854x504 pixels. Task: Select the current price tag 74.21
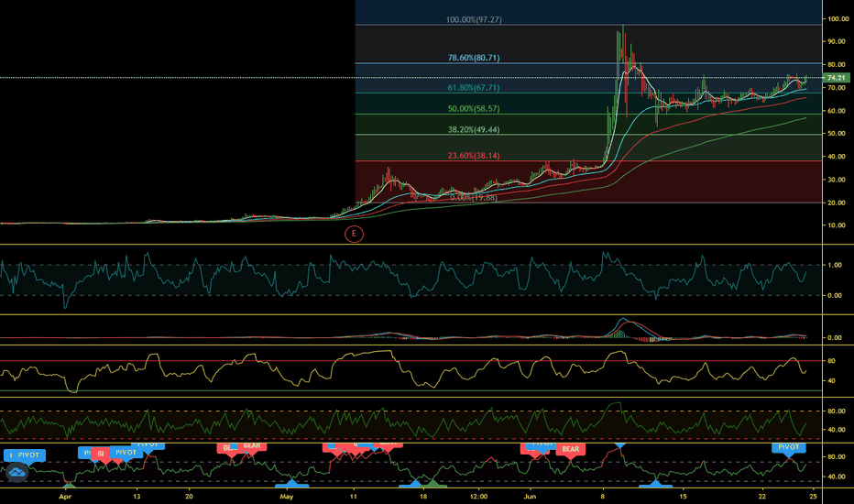(x=836, y=78)
